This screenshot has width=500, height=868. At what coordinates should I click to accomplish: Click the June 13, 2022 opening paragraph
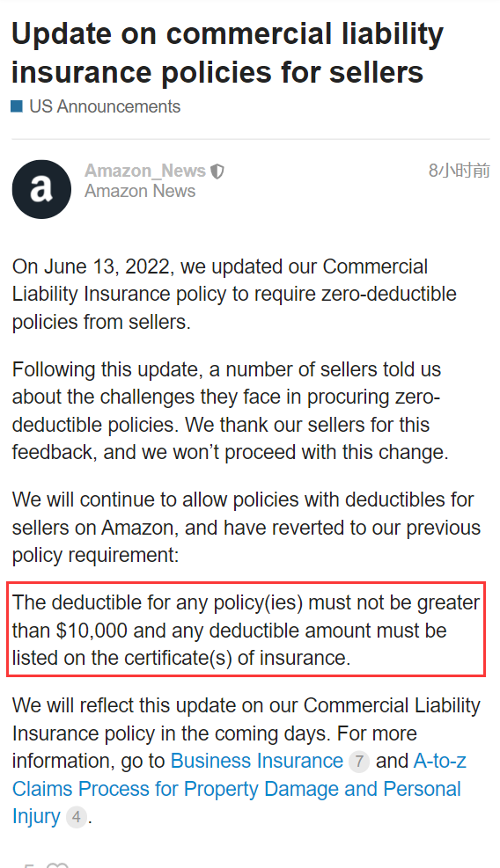click(x=234, y=294)
